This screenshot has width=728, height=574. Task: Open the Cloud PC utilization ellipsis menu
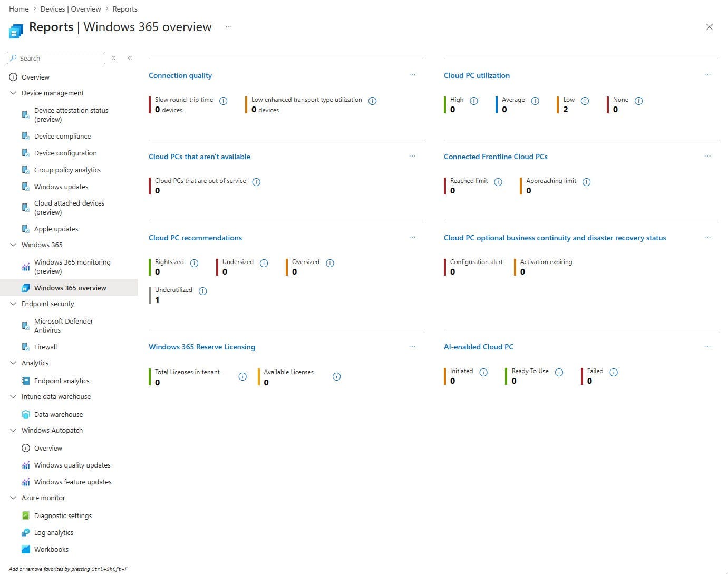pos(707,75)
